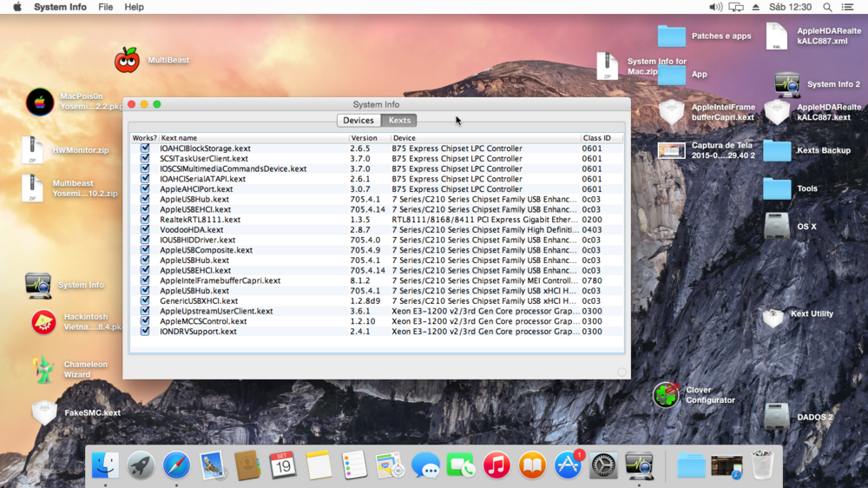This screenshot has width=868, height=488.
Task: Select FakeSMC.kext file on desktop
Action: (x=43, y=412)
